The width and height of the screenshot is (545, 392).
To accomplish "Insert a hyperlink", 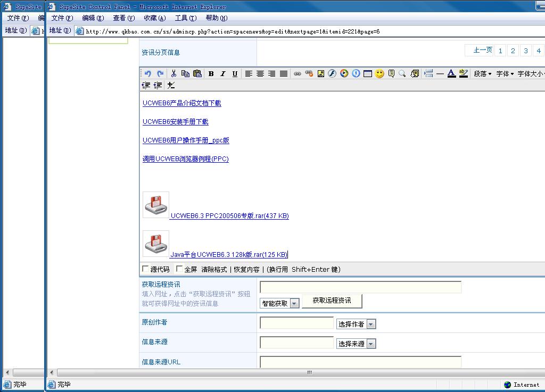I will click(x=298, y=73).
